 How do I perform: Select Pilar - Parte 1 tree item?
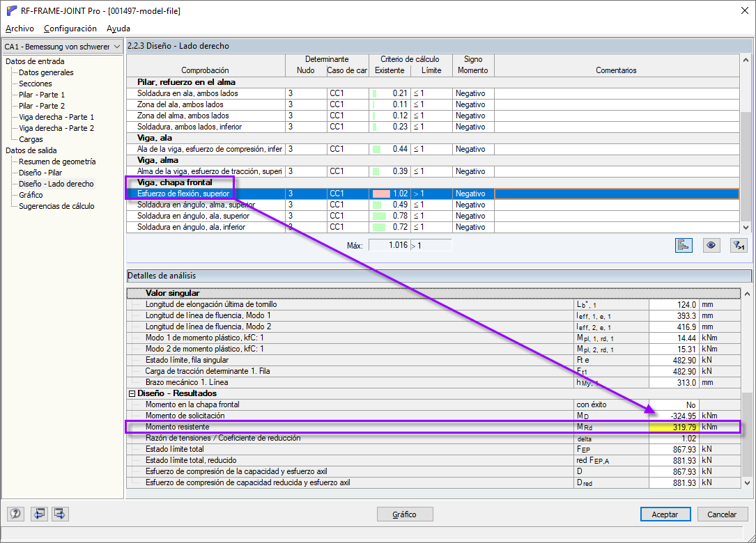point(42,95)
